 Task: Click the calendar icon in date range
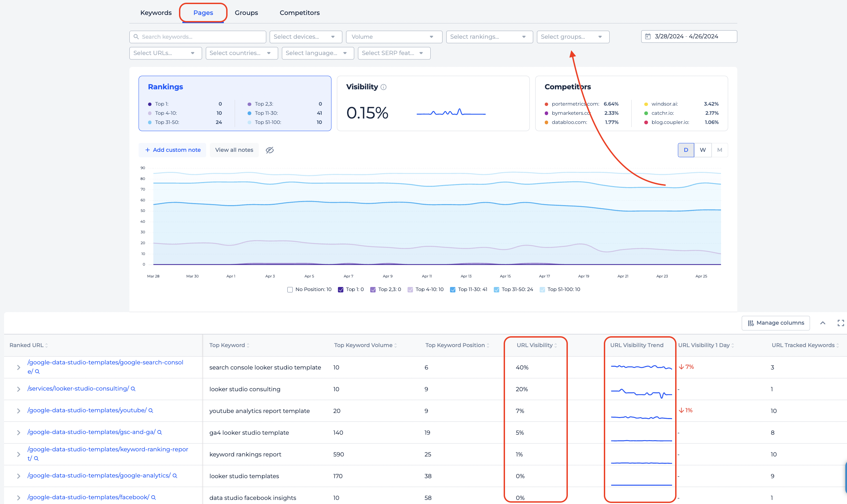[x=648, y=36]
